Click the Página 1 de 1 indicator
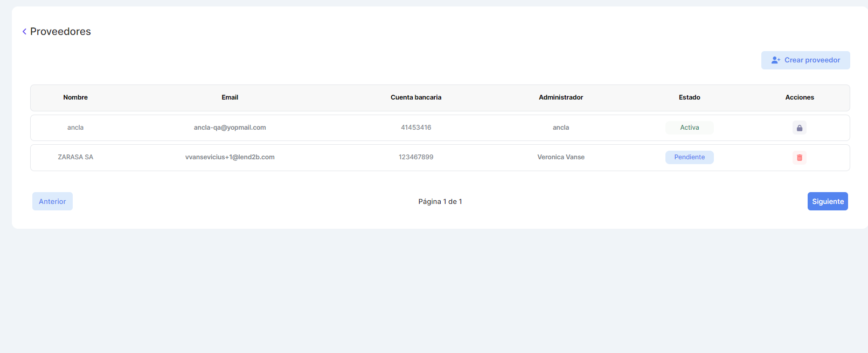Screen dimensions: 868x353 [x=440, y=201]
